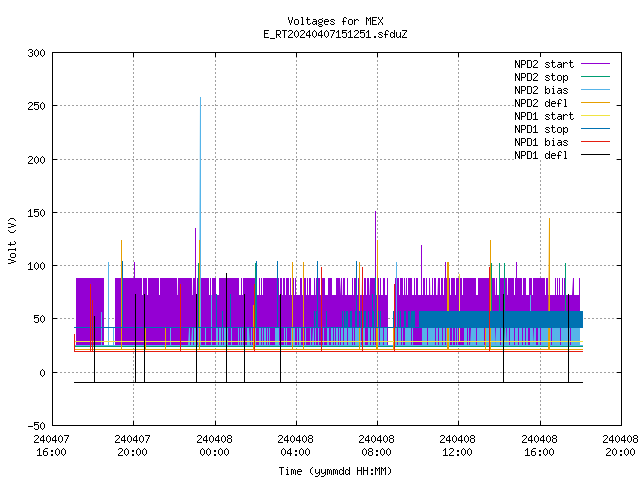Click the 240408 12:00 time tick label

(458, 446)
